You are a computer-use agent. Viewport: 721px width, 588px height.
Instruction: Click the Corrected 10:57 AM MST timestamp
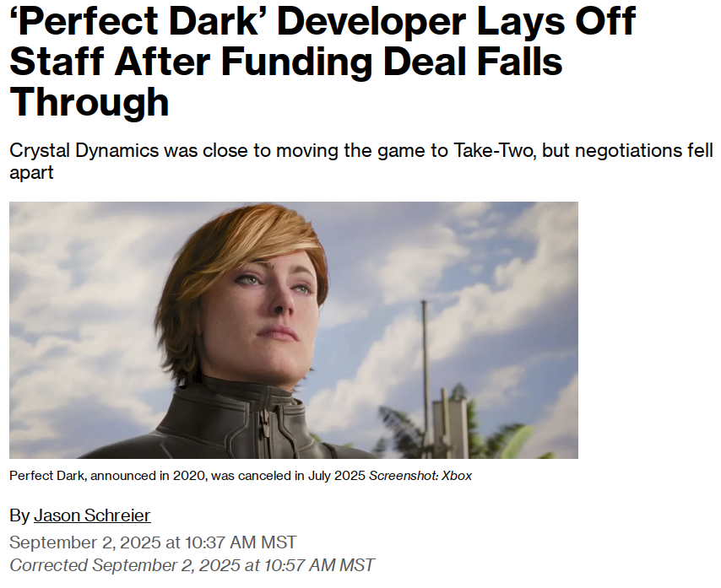pos(192,565)
